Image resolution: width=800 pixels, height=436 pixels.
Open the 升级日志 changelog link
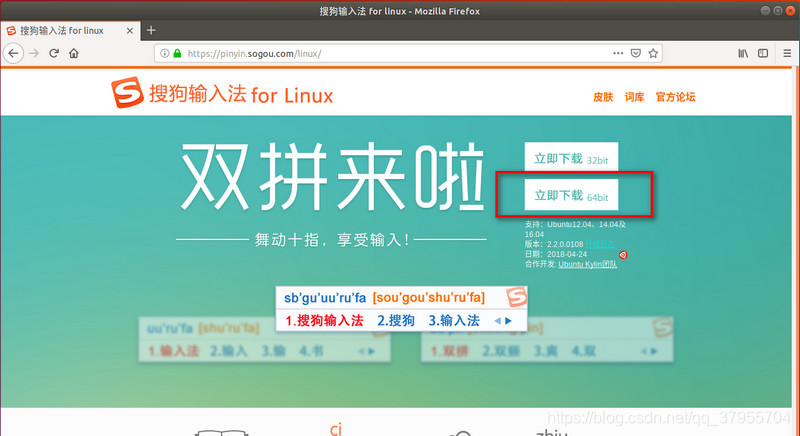600,244
